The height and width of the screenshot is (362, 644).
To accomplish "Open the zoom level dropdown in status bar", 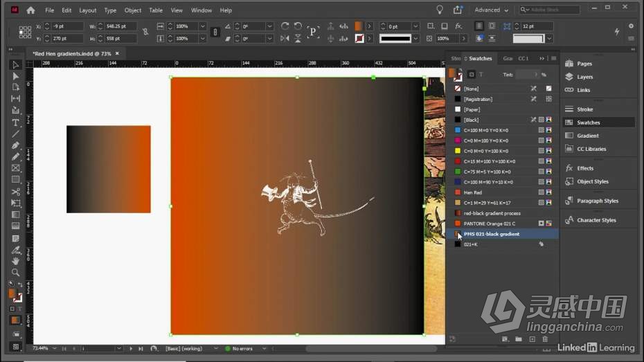I will click(54, 348).
